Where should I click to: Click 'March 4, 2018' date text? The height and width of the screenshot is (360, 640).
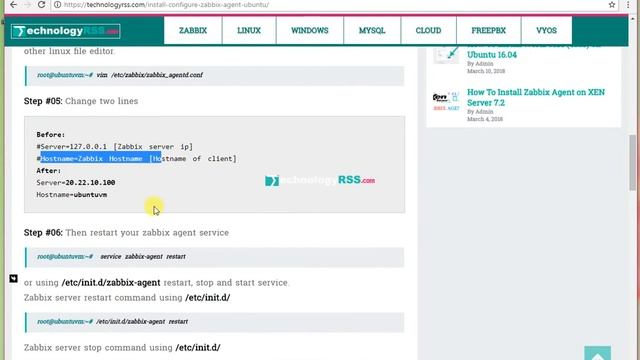[x=485, y=119]
